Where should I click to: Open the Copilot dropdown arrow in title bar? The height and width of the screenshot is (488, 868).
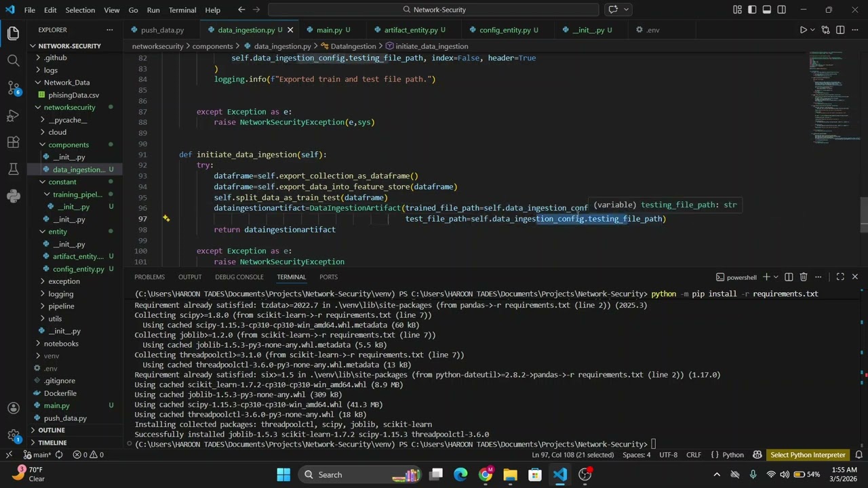click(x=626, y=9)
